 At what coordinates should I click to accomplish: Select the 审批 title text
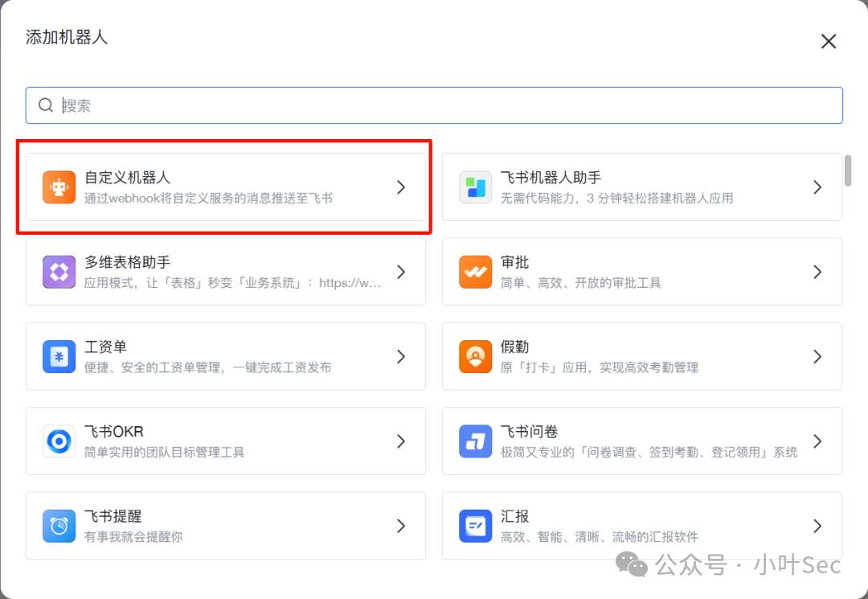(x=515, y=262)
